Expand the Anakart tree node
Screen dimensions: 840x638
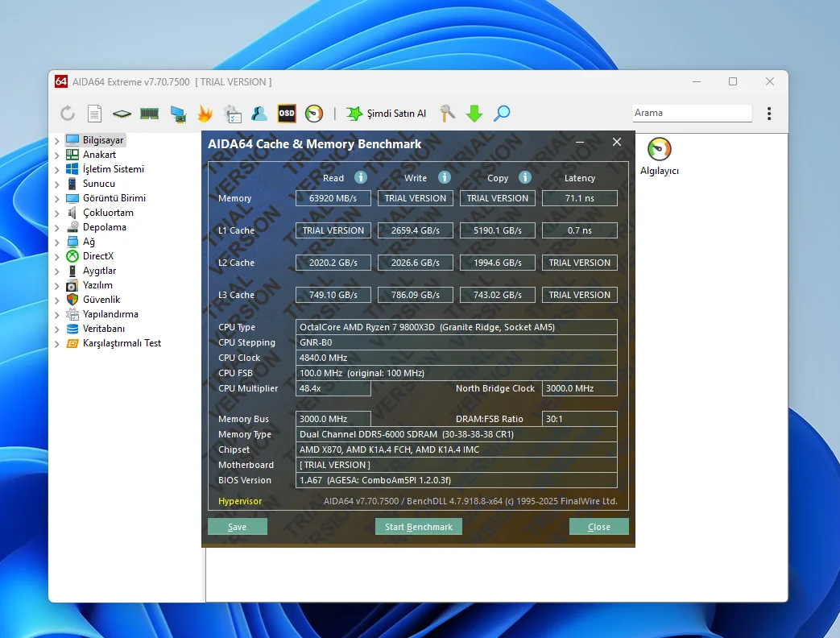tap(57, 155)
